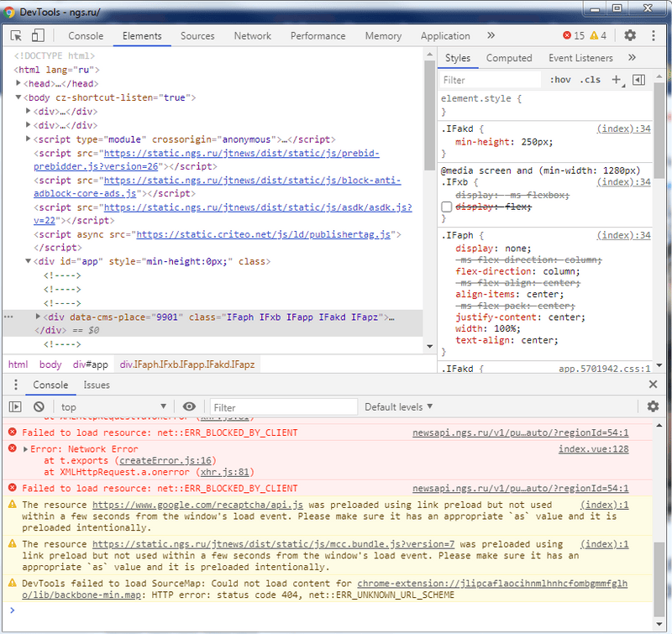Open the DevTools three-dot customize menu
Screen dimensions: 672x634
pyautogui.click(x=654, y=35)
